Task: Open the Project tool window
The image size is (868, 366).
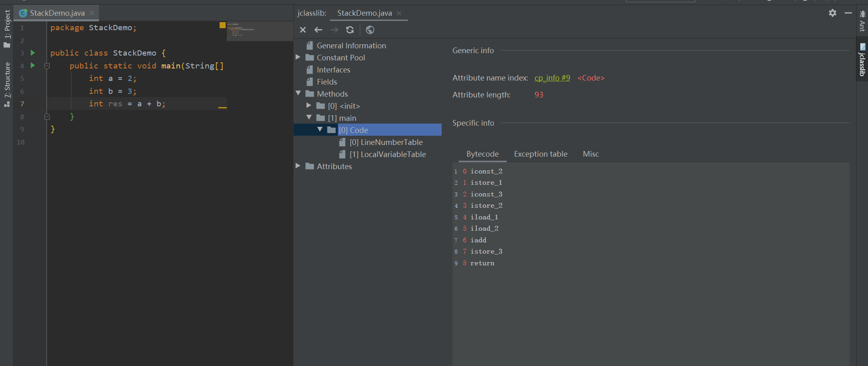Action: pyautogui.click(x=7, y=29)
